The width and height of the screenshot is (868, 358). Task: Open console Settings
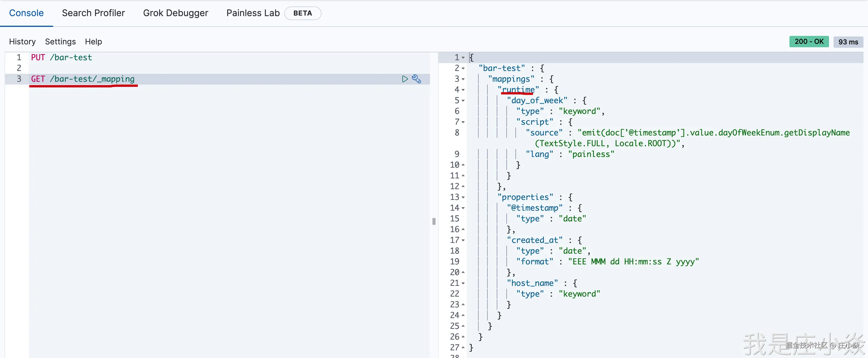click(x=60, y=42)
